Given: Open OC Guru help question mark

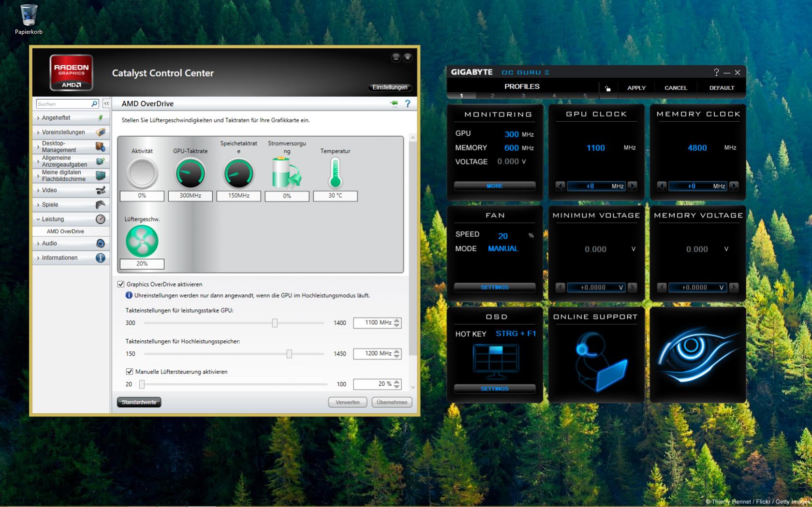Looking at the screenshot, I should [x=716, y=72].
